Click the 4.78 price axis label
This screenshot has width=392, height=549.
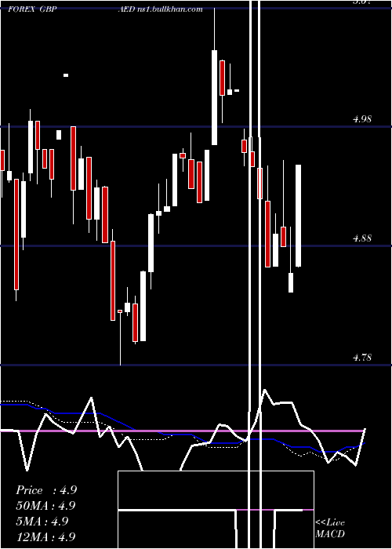(362, 358)
